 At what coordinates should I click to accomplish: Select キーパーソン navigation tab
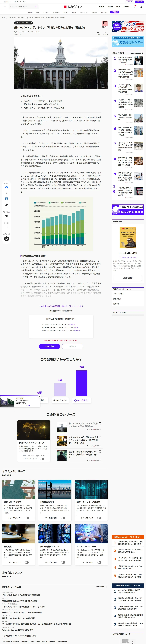(x=84, y=12)
